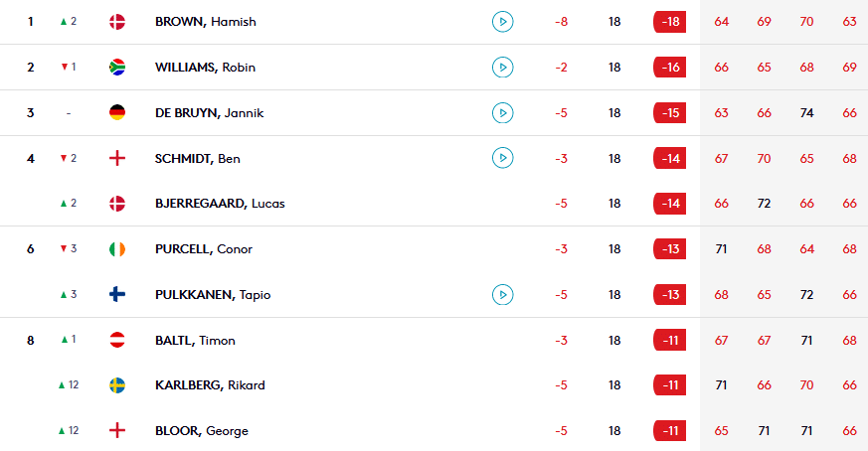868x451 pixels.
Task: Play video highlights for Robin Williams
Action: point(503,67)
